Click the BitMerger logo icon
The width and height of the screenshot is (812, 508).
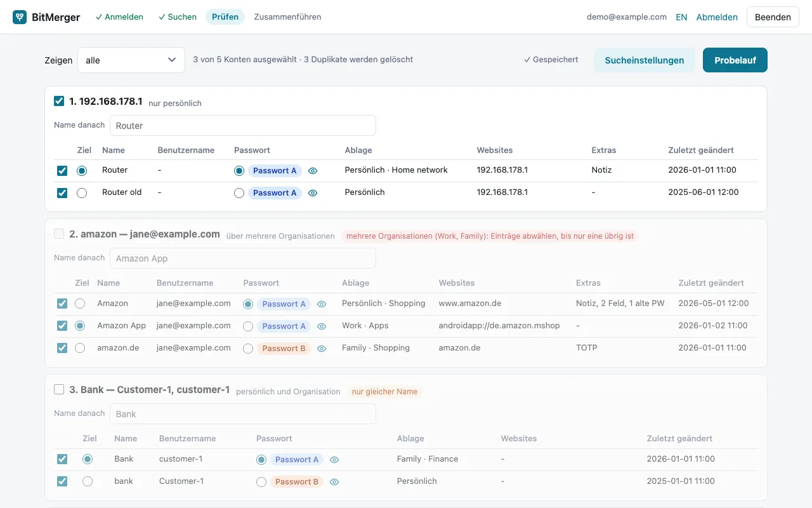(x=20, y=17)
